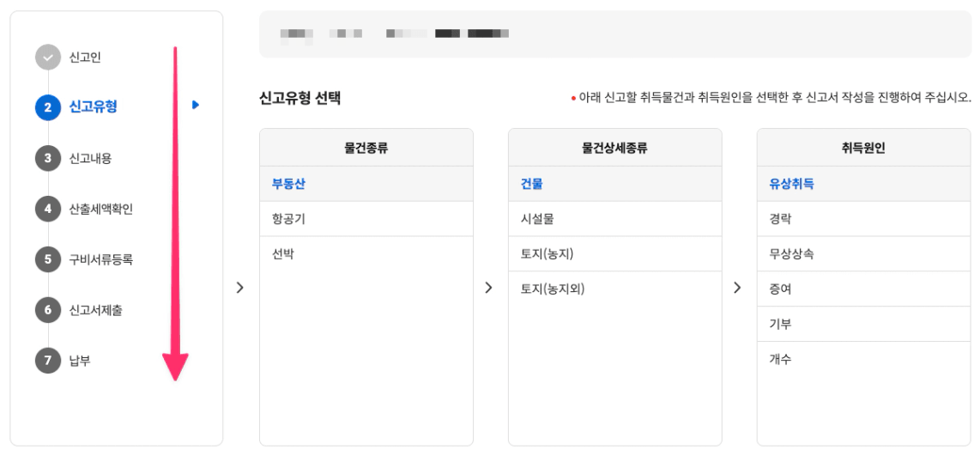Viewport: 980px width, 456px height.
Task: Click the step 4 circle icon
Action: pos(48,209)
